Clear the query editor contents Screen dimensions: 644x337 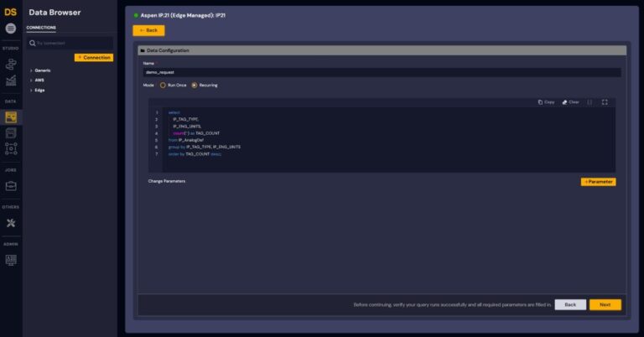pyautogui.click(x=570, y=102)
